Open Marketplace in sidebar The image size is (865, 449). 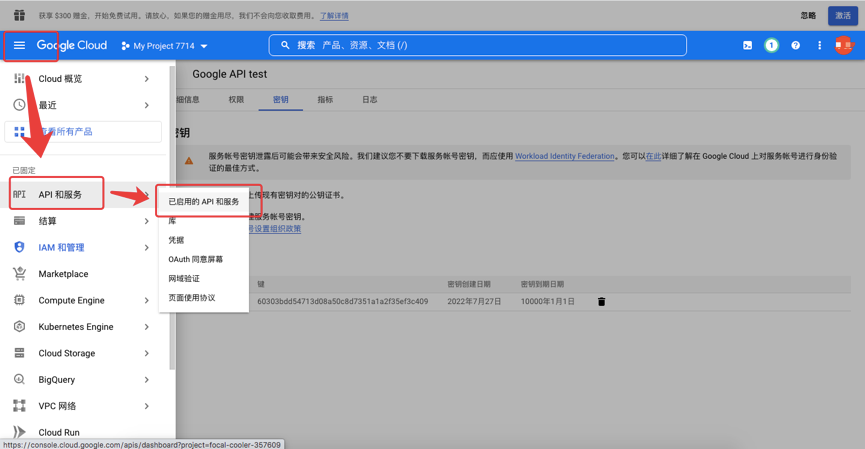63,274
